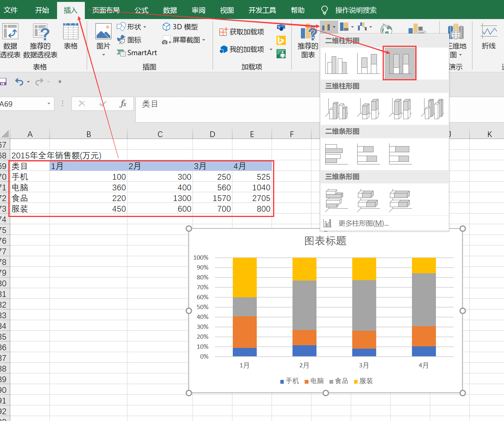Select the 2D 100% stacked bar chart

pyautogui.click(x=400, y=154)
